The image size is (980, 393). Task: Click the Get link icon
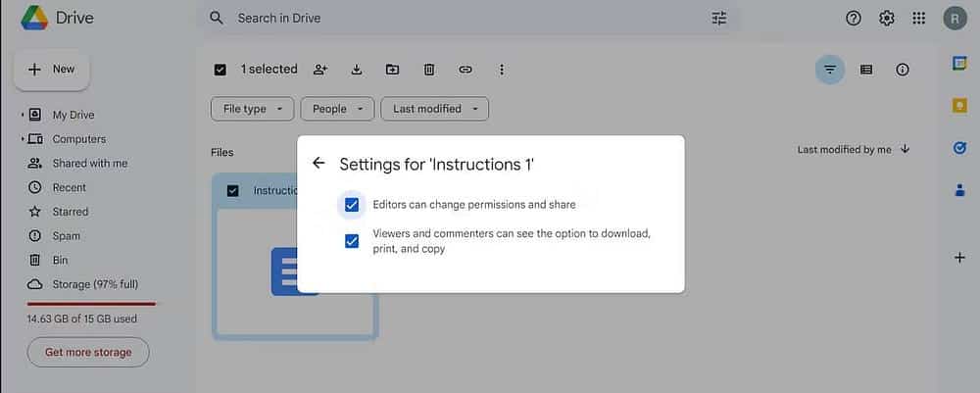(465, 70)
